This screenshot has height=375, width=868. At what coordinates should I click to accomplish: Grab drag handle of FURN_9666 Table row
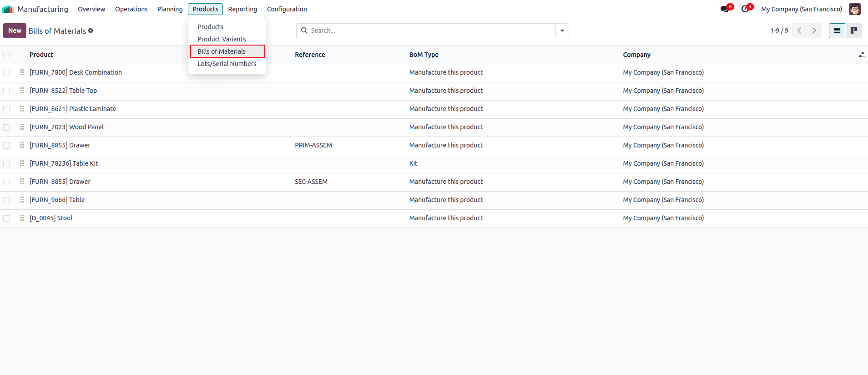(x=22, y=200)
